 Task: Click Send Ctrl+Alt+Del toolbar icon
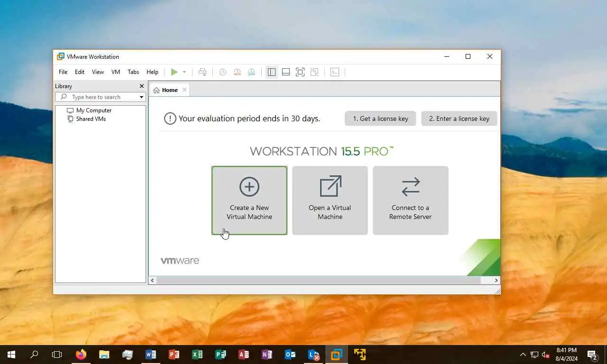click(x=202, y=72)
